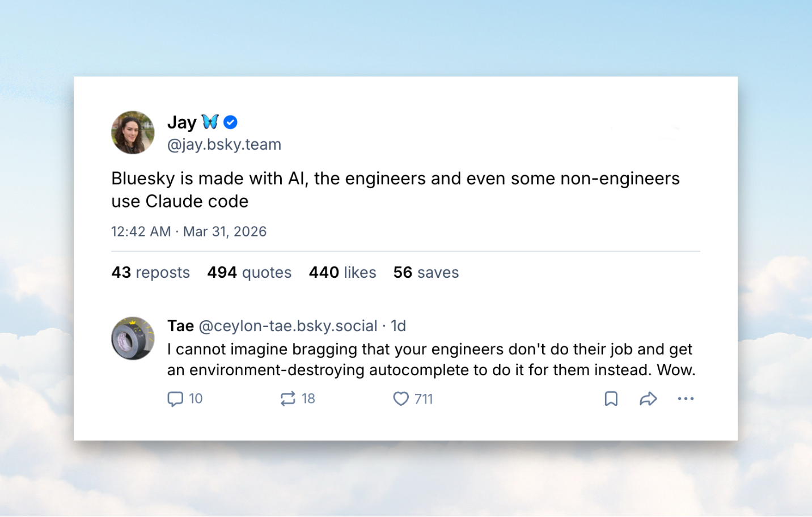The width and height of the screenshot is (812, 517).
Task: View the 440 likes list
Action: tap(342, 273)
